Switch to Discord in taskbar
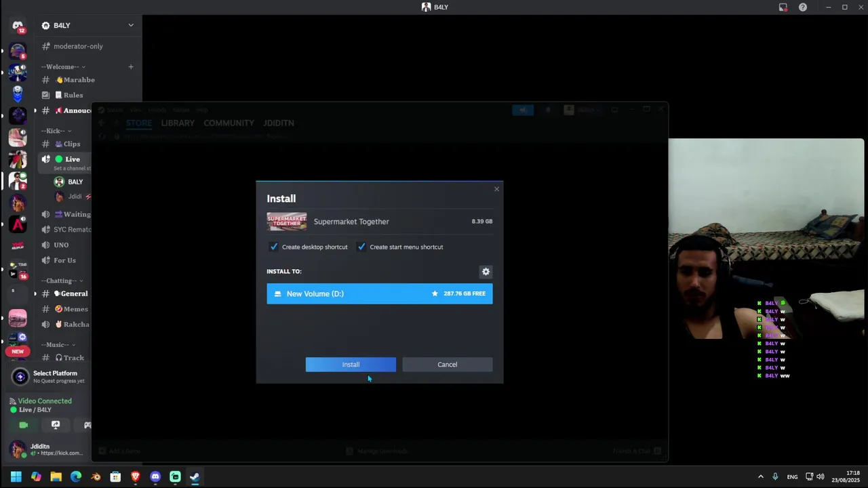 [x=155, y=476]
